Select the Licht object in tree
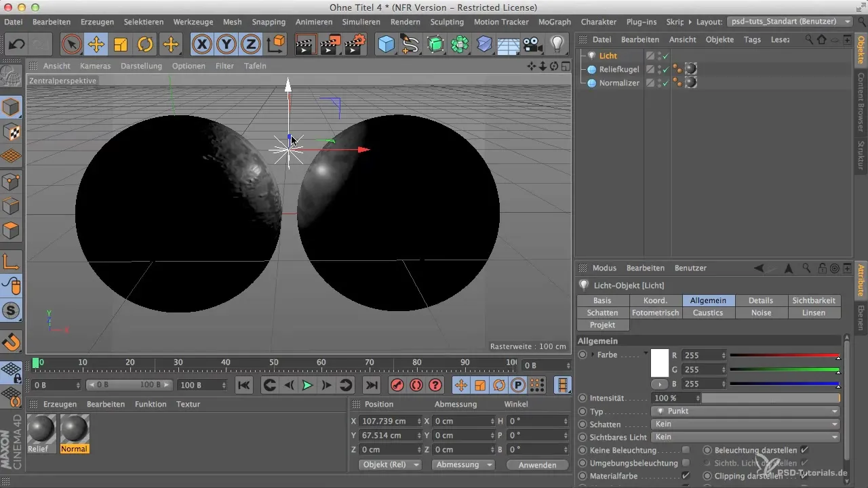 point(608,56)
